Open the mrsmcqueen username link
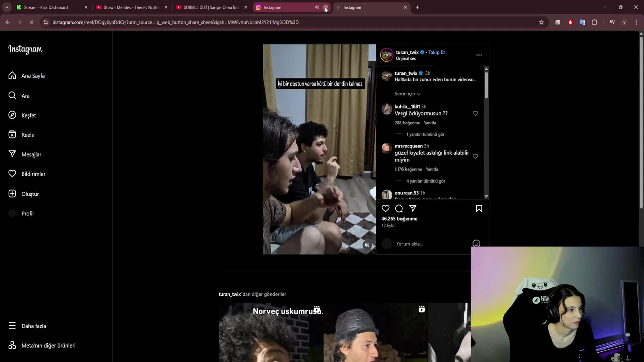Image resolution: width=644 pixels, height=362 pixels. pyautogui.click(x=409, y=146)
